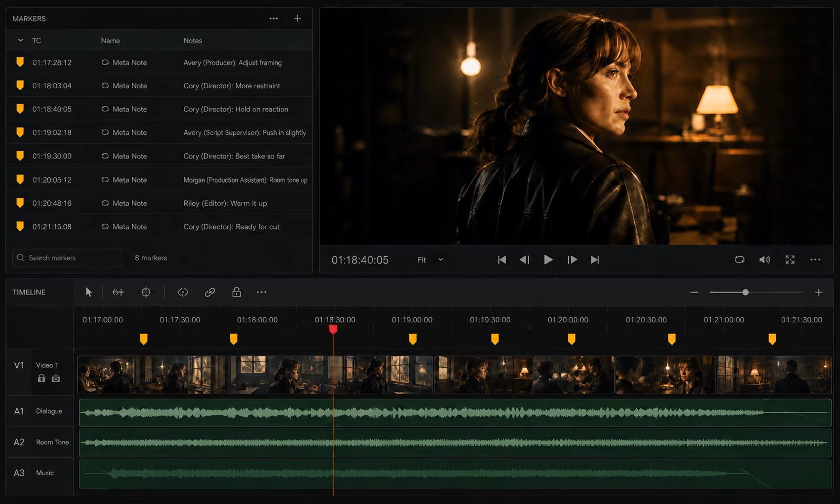Toggle the timeline lock icon in the toolbar

[x=237, y=292]
